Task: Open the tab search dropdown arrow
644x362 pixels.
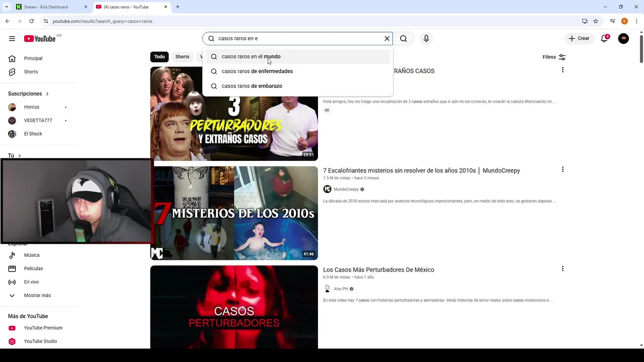Action: coord(7,7)
